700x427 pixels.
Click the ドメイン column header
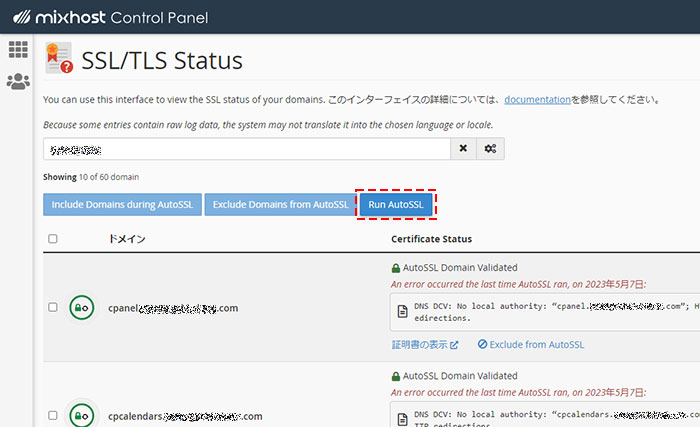click(127, 239)
